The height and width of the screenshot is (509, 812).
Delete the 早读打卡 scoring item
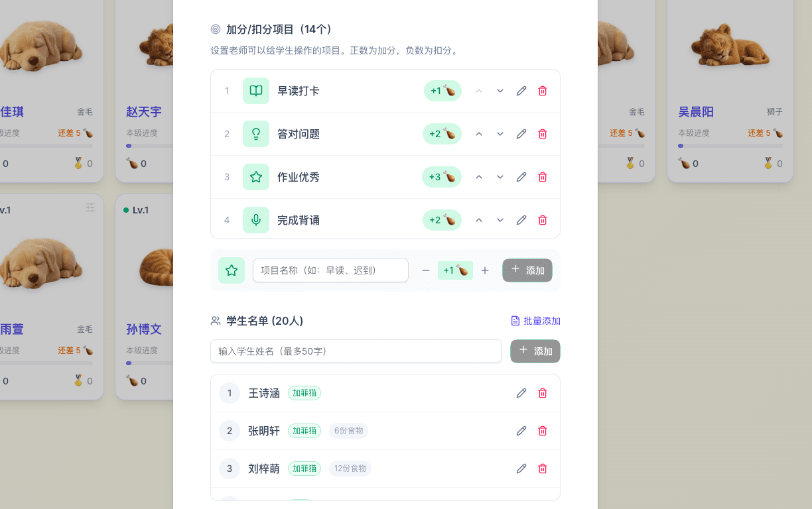point(543,91)
